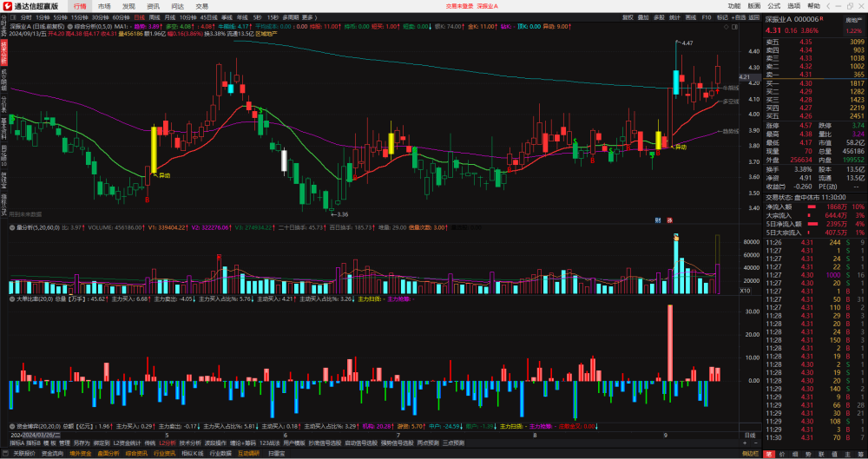This screenshot has height=459, width=868.
Task: Click the small panel icon left of 分时
Action: [x=14, y=17]
